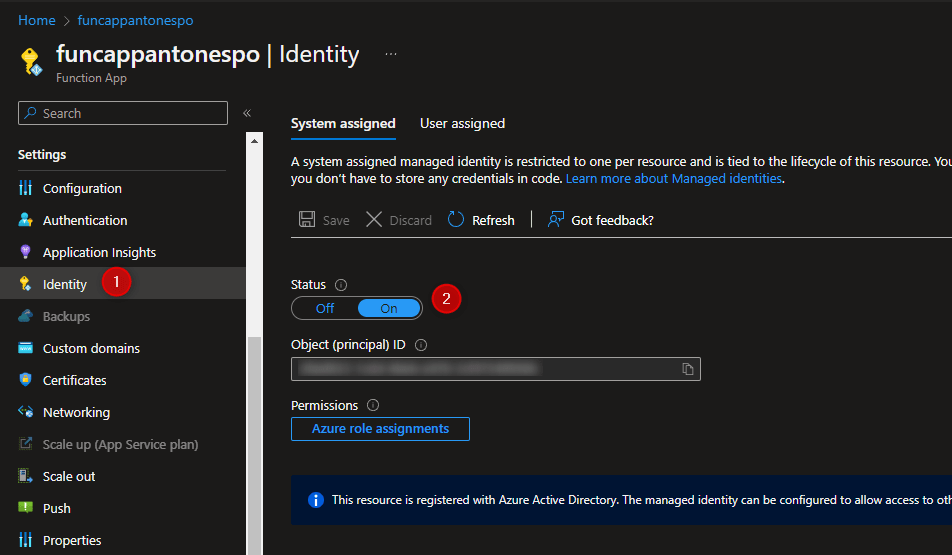Click the blue info icon in the banner

click(x=316, y=500)
